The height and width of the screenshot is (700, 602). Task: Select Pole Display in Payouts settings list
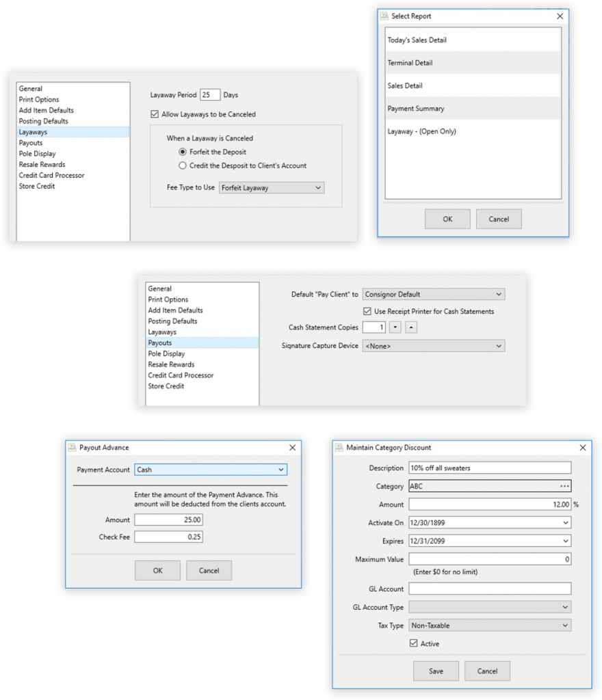[x=166, y=353]
